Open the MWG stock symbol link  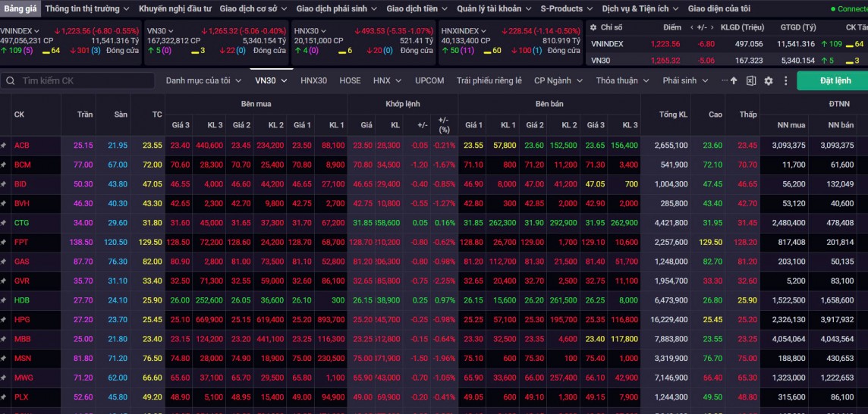tap(22, 377)
